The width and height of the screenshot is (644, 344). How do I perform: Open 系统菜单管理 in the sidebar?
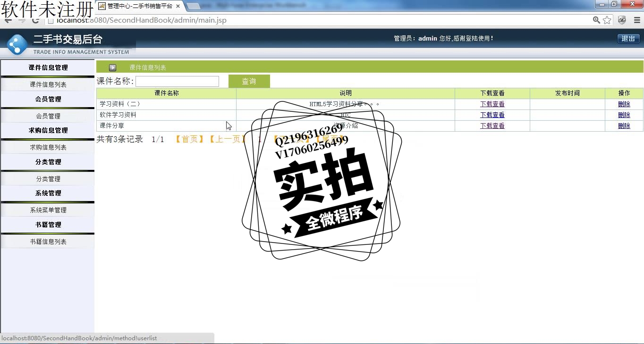click(x=48, y=210)
